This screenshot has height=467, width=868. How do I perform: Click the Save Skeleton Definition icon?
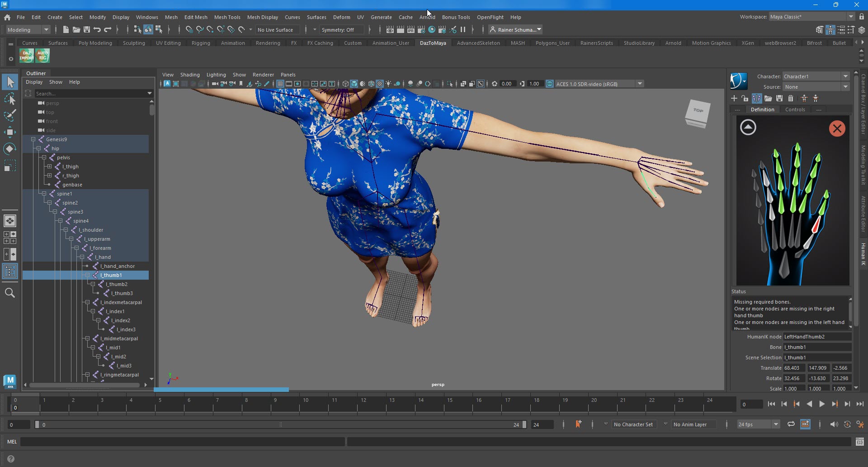[779, 98]
